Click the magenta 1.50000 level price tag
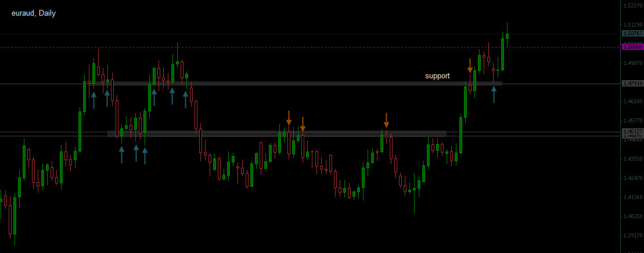This screenshot has height=253, width=644. [x=632, y=47]
